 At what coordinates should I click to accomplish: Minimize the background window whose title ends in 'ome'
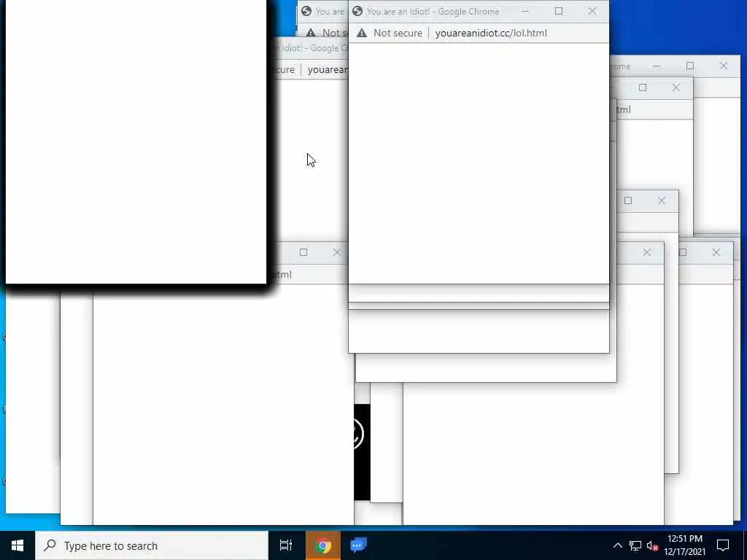pos(657,66)
